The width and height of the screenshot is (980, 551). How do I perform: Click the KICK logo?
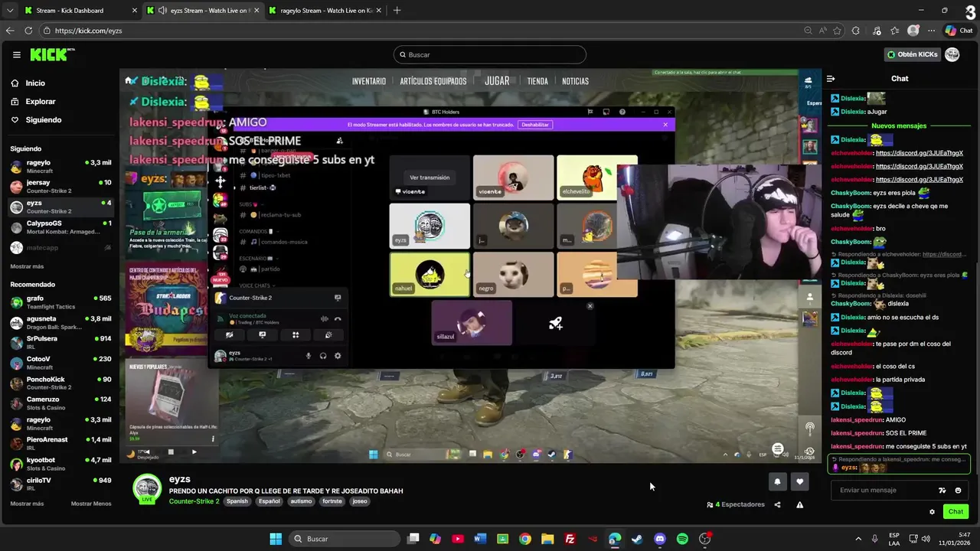(x=51, y=54)
